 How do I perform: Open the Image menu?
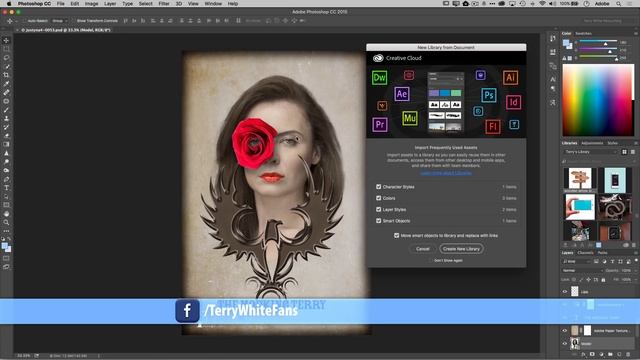(91, 4)
